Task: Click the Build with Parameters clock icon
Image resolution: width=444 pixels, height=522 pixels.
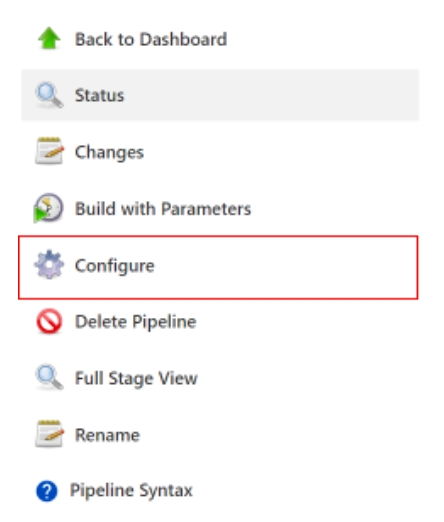Action: 48,208
